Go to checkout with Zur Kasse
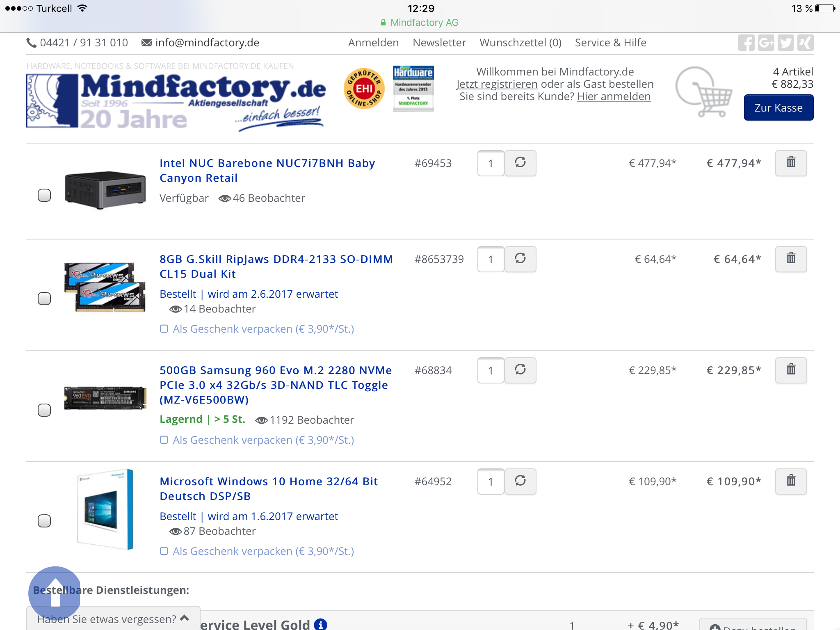Viewport: 840px width, 630px height. [x=778, y=107]
